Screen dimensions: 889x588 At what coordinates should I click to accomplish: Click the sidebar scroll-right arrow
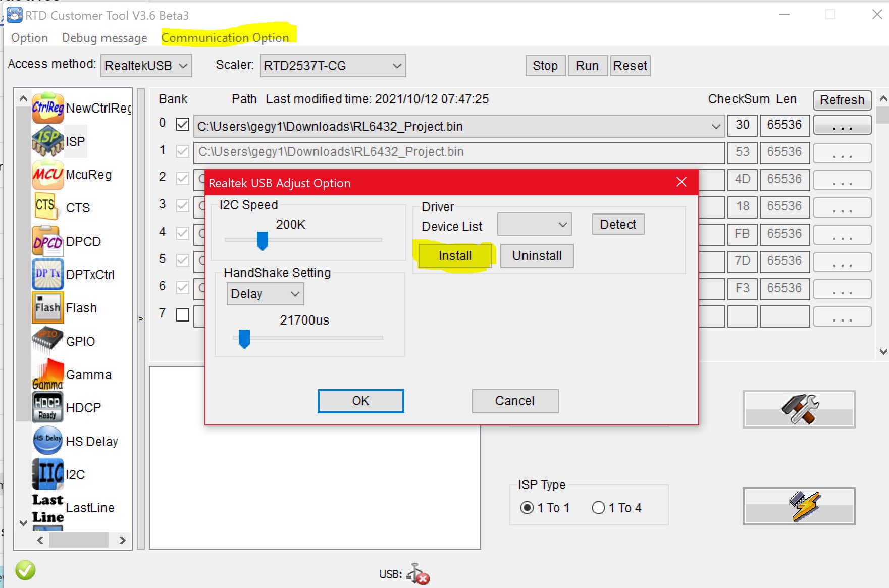[122, 540]
